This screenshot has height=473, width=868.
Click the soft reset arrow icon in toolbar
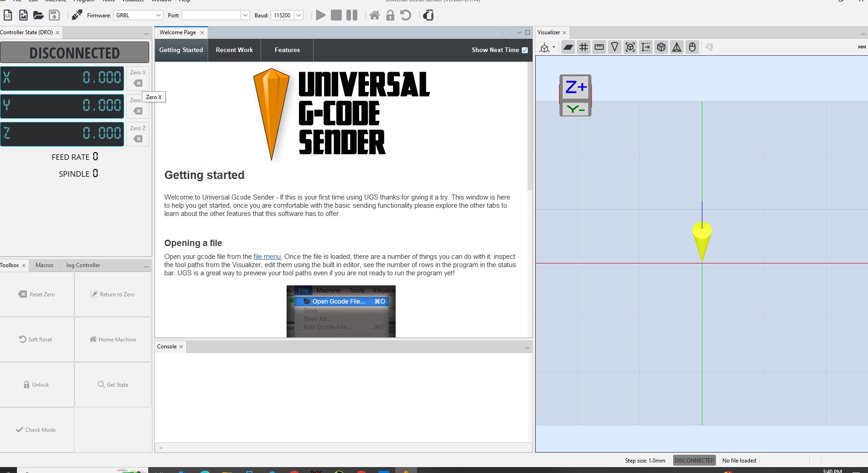click(x=405, y=15)
